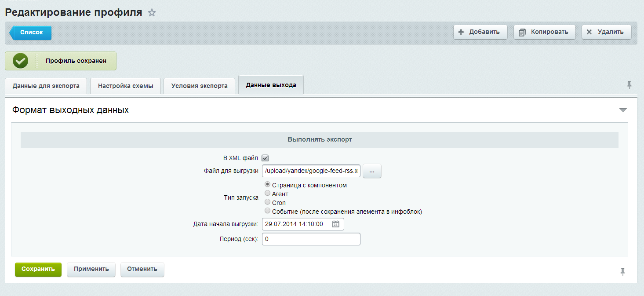The image size is (644, 296).
Task: Select the "Событие" launch type option
Action: click(267, 211)
